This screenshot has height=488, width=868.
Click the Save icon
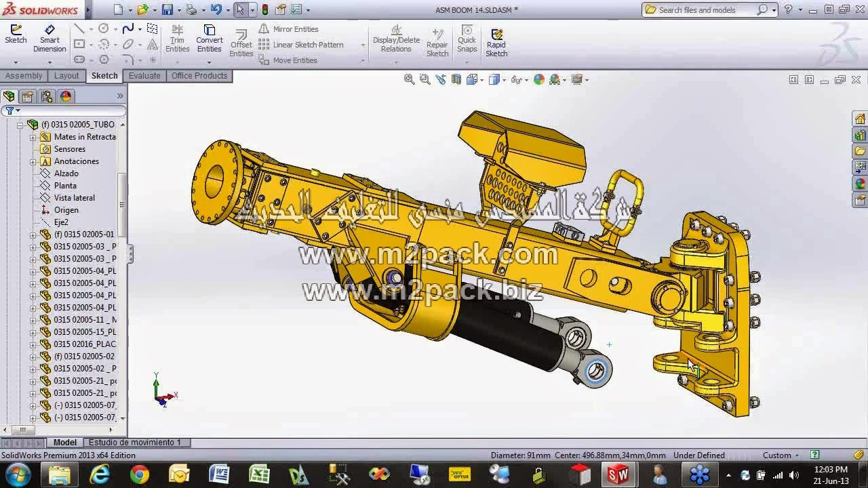pos(167,9)
